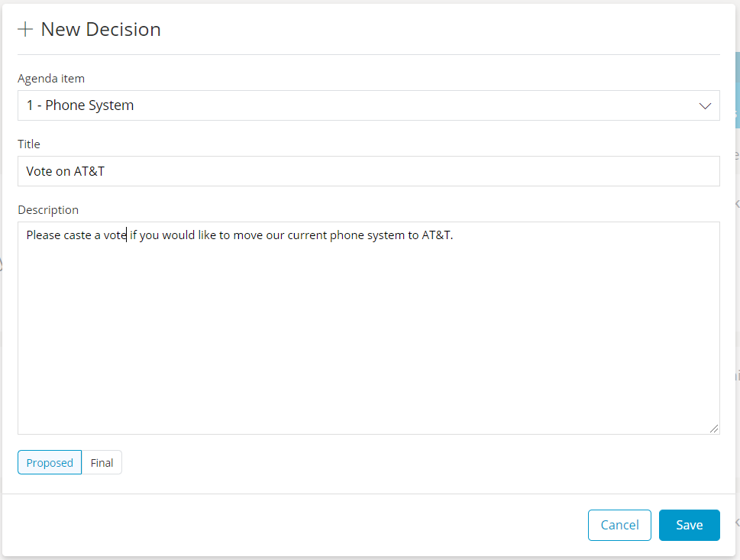Click the Title field with "Vote on AT&T"

pos(368,171)
